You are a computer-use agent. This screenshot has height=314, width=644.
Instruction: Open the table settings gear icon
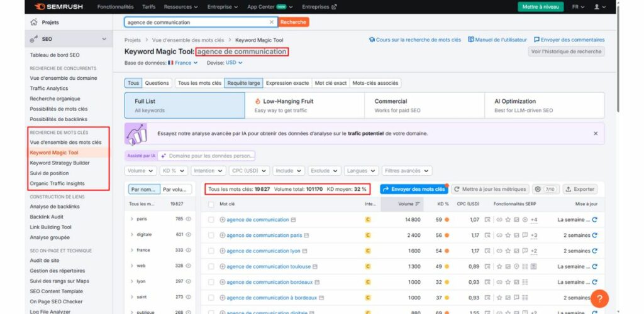(538, 190)
